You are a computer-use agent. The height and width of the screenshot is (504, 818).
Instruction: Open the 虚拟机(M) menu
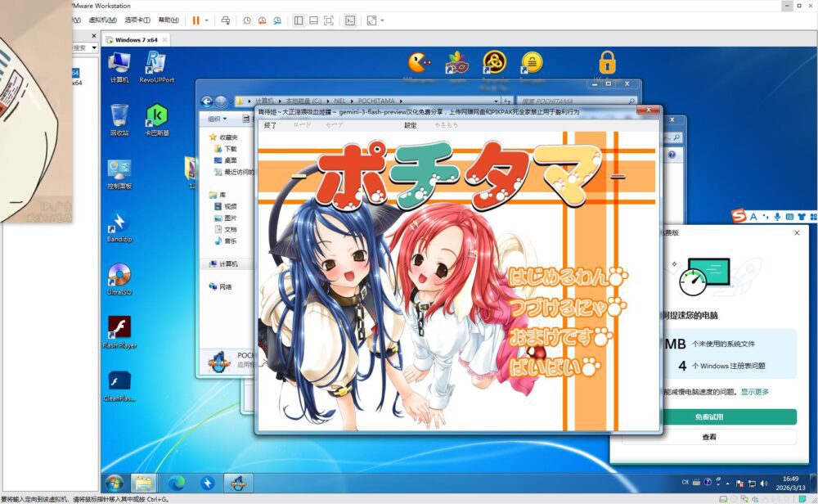102,20
